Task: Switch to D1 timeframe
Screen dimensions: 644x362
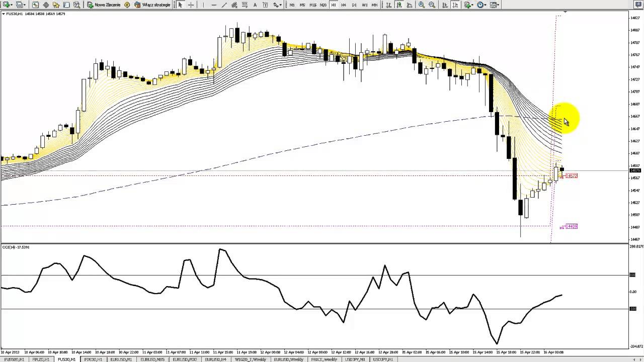Action: [354, 5]
